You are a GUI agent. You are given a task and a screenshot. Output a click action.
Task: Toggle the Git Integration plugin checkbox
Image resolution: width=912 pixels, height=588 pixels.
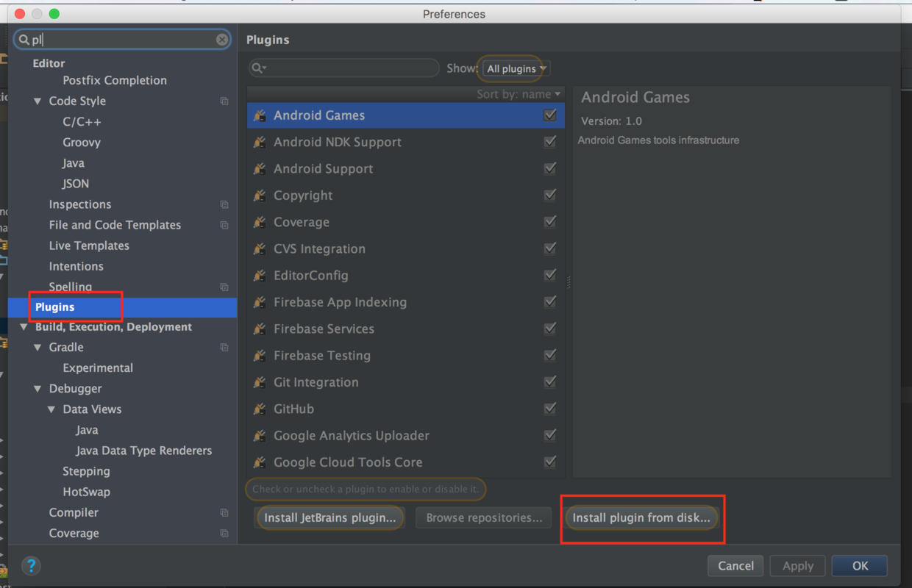tap(549, 382)
